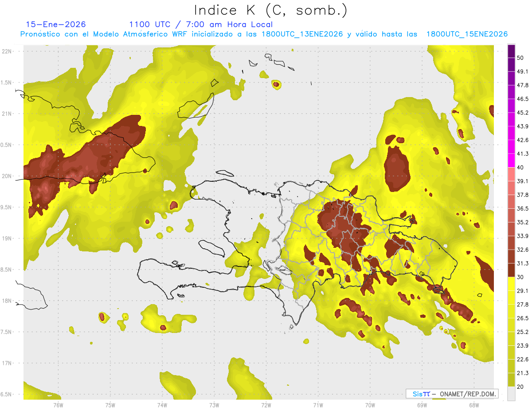Click longitude label '73W'

(x=214, y=405)
